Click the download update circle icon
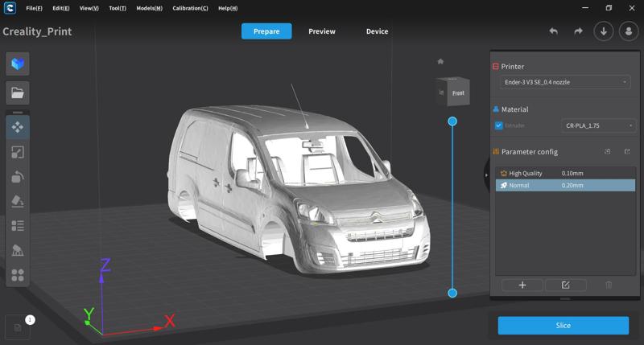Image resolution: width=644 pixels, height=345 pixels. pos(604,31)
